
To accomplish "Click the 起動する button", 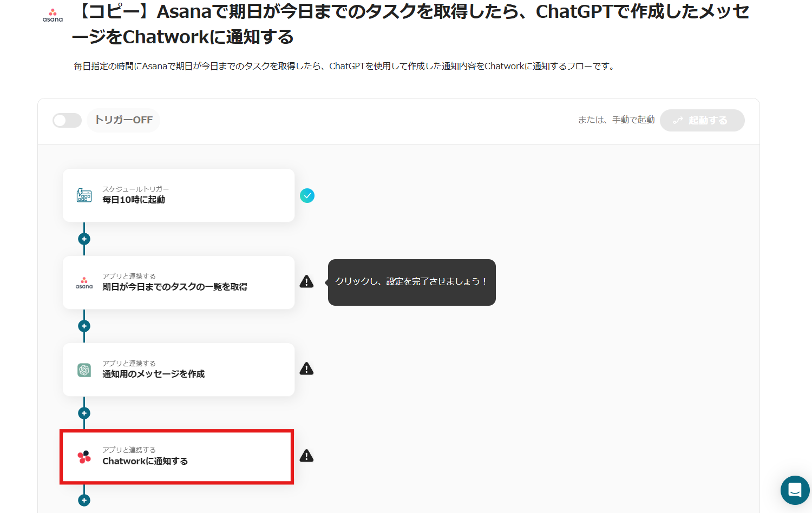I will (x=702, y=120).
